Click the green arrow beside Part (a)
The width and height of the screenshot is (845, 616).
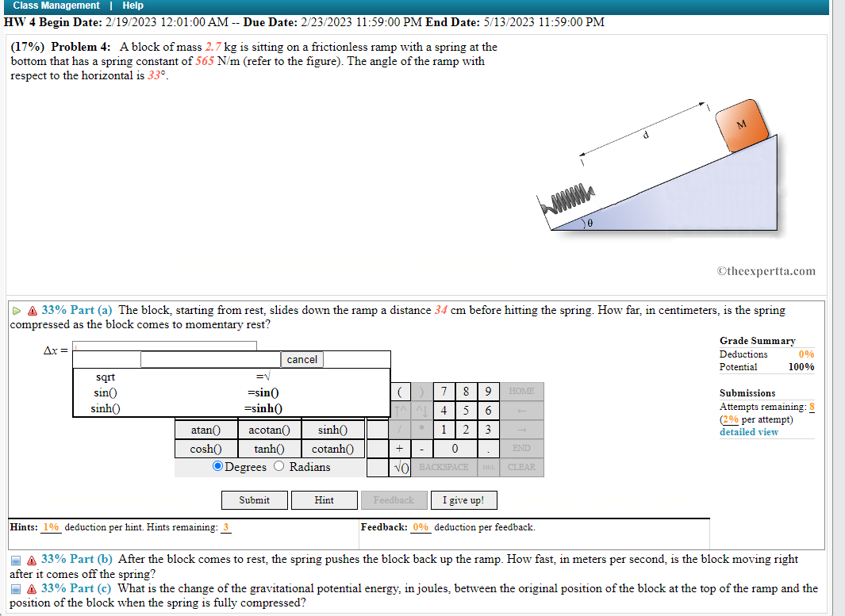16,310
